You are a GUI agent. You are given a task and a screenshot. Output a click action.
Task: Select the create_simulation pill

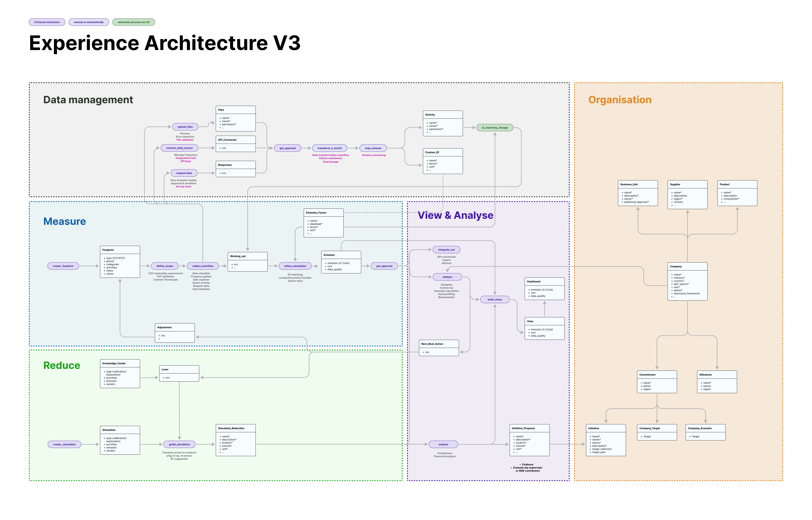(x=64, y=444)
